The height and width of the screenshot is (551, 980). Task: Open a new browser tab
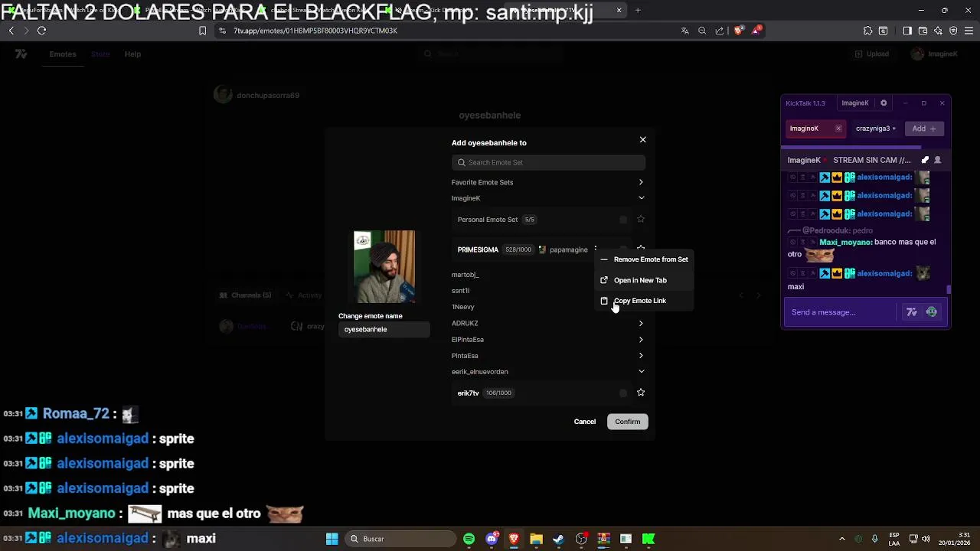pyautogui.click(x=638, y=11)
